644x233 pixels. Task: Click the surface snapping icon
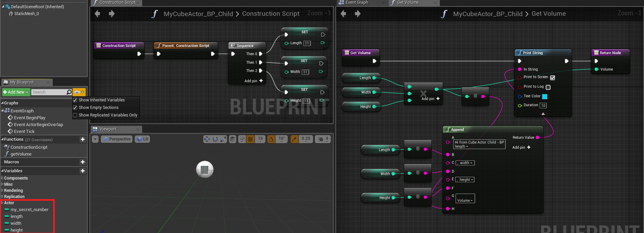pyautogui.click(x=242, y=139)
